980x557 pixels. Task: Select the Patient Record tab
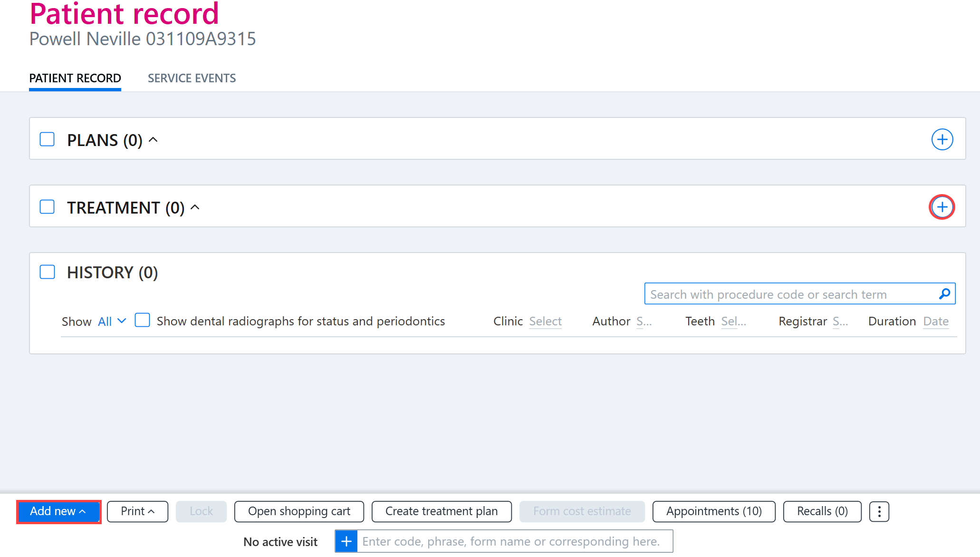[x=75, y=78]
